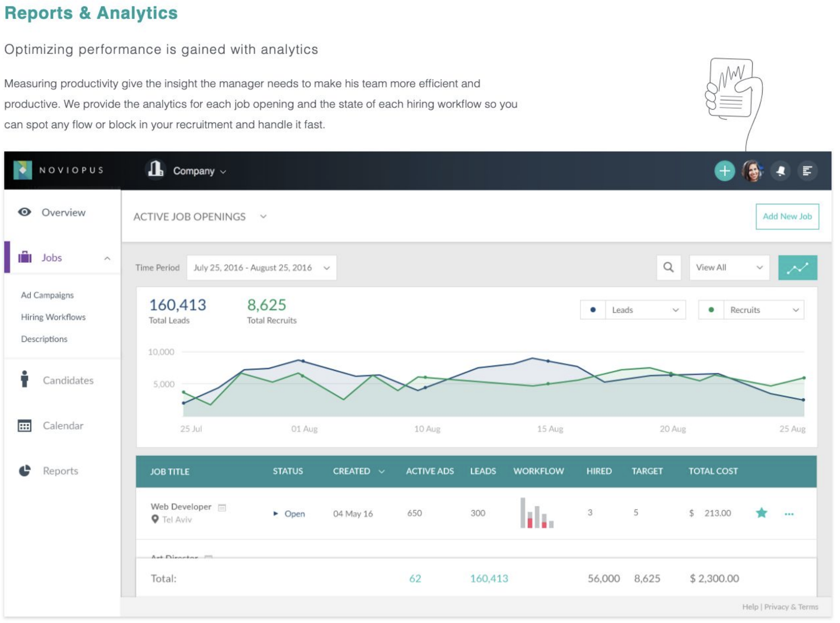
Task: Open Hiring Workflows submenu item
Action: 53,317
